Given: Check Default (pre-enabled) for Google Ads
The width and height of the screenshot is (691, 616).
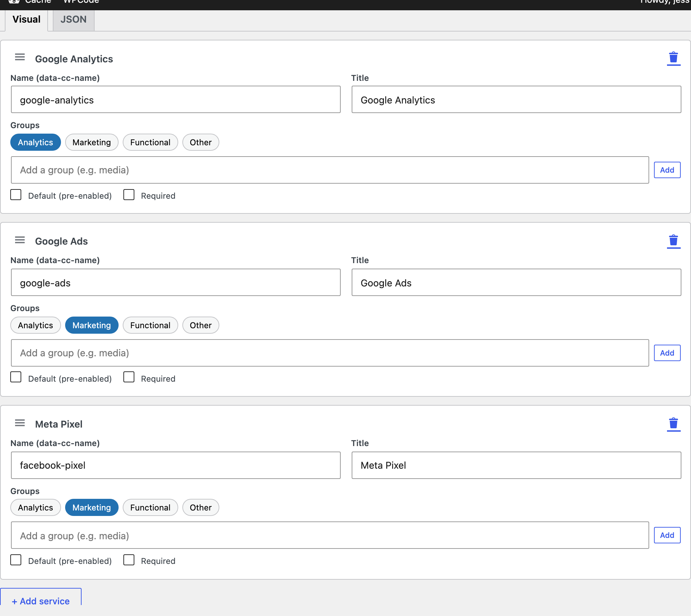Looking at the screenshot, I should point(16,377).
